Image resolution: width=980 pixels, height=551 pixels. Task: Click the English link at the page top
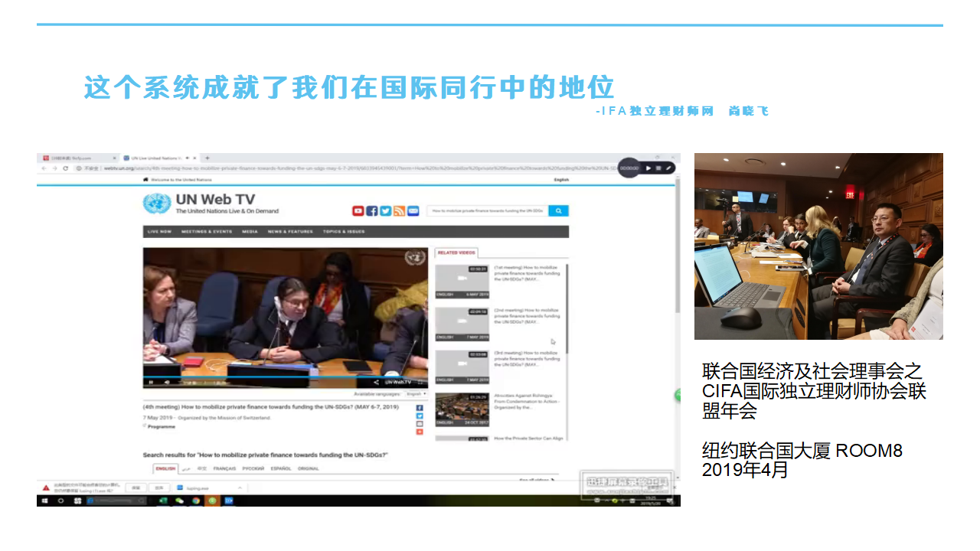pyautogui.click(x=561, y=180)
